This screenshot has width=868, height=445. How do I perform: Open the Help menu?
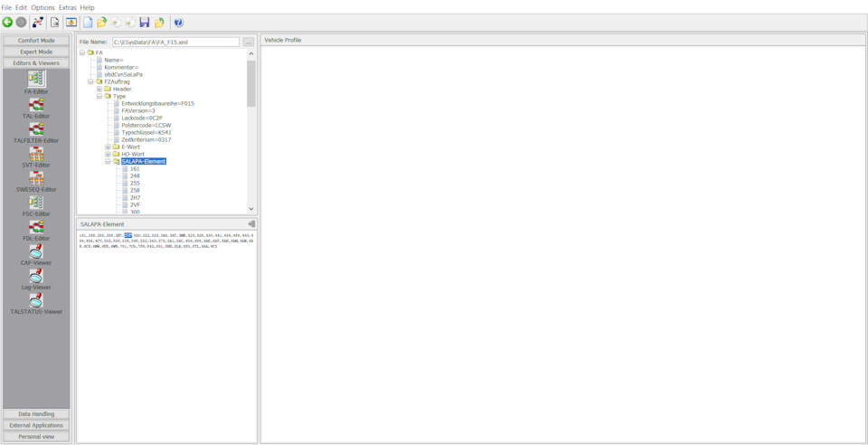[87, 8]
